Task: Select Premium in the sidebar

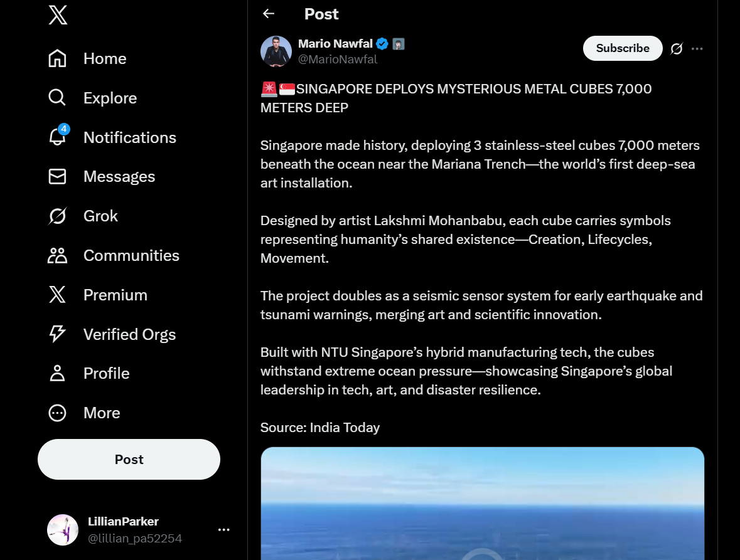Action: coord(98,295)
